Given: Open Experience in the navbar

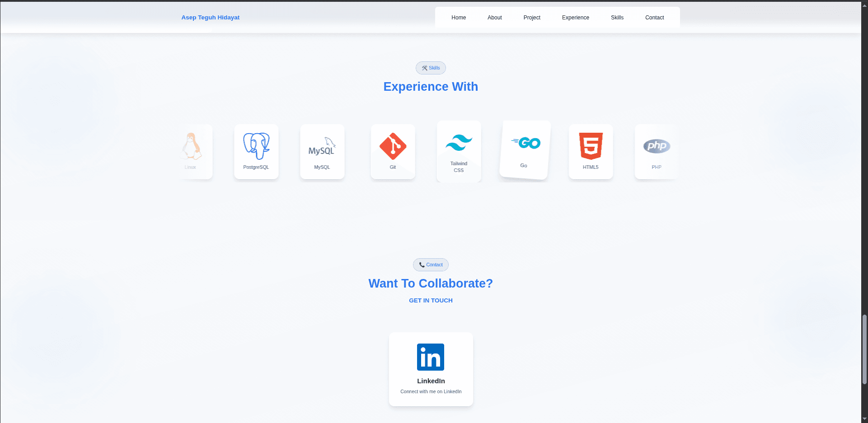Looking at the screenshot, I should (576, 18).
